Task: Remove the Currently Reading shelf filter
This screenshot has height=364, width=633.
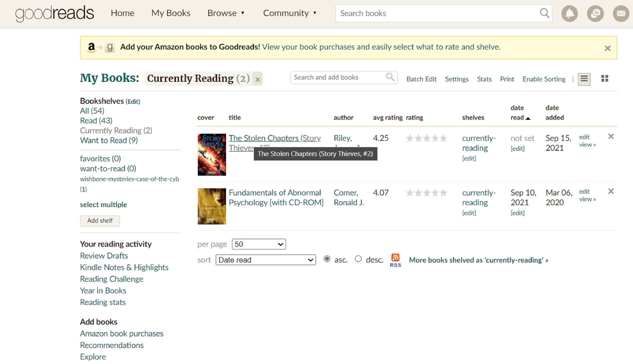Action: tap(258, 79)
